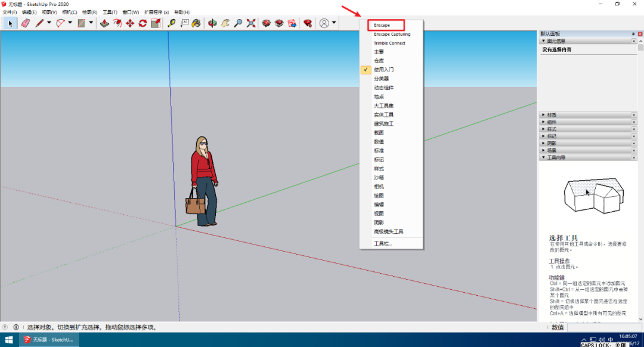The image size is (644, 347).
Task: Click the Paint Bucket tool
Action: pyautogui.click(x=196, y=23)
